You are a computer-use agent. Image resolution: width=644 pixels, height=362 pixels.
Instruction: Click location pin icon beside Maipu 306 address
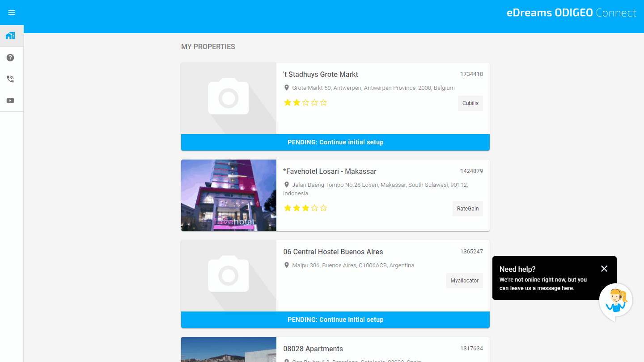pos(287,265)
